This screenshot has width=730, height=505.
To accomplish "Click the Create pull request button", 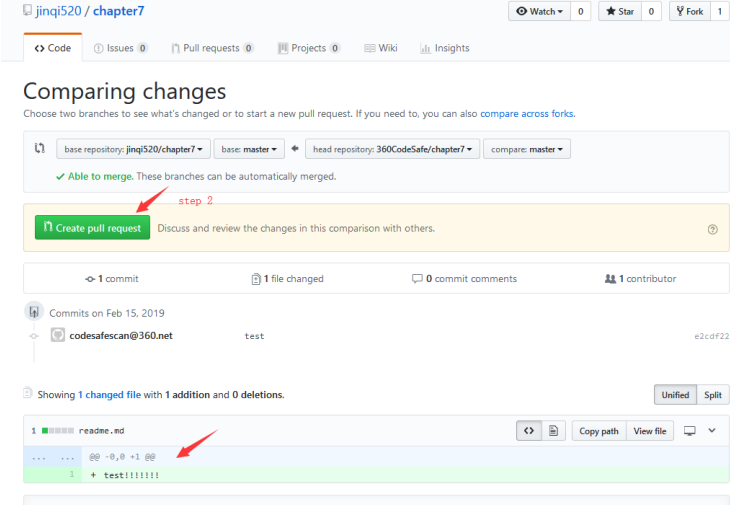I will [x=92, y=228].
